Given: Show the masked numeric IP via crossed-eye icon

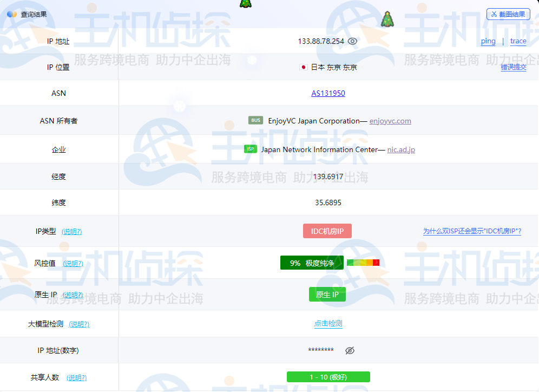Looking at the screenshot, I should pyautogui.click(x=350, y=350).
